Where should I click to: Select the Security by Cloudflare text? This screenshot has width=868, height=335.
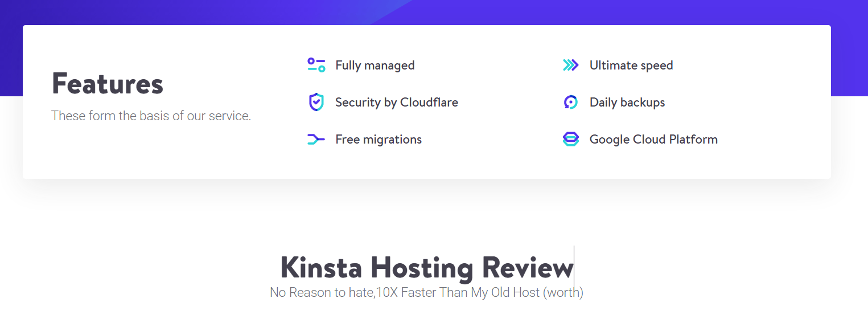click(397, 103)
